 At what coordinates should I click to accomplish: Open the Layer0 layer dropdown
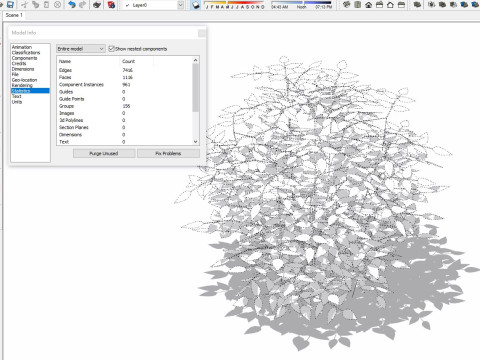(181, 5)
